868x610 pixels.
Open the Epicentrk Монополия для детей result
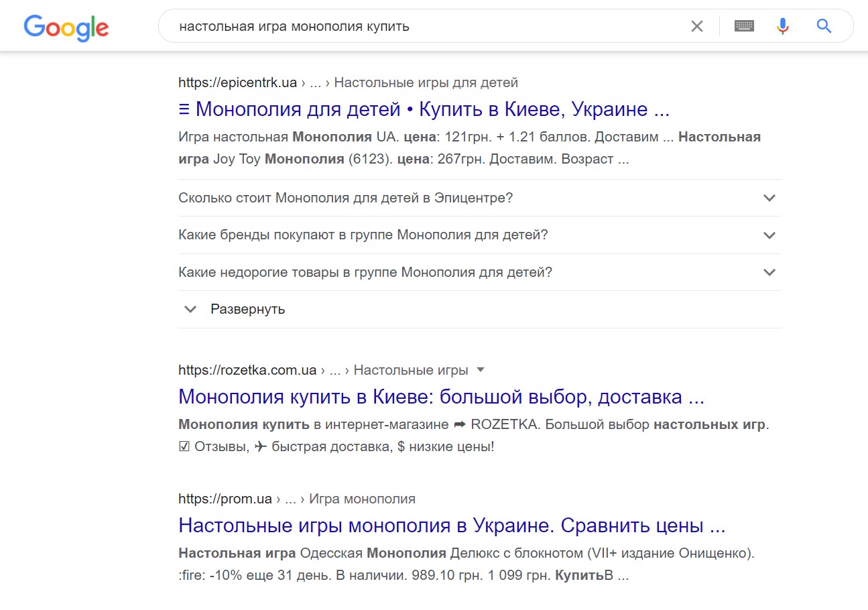click(x=424, y=109)
